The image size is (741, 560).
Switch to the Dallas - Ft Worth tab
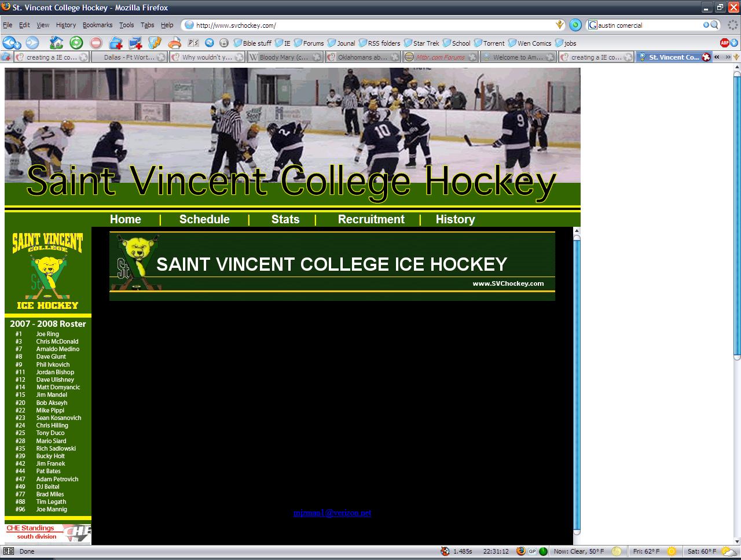coord(129,57)
